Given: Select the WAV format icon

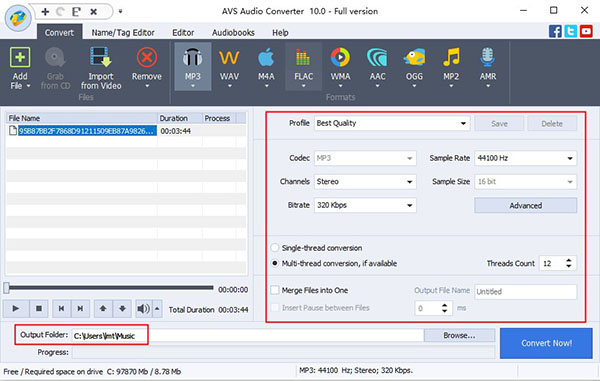Looking at the screenshot, I should [x=229, y=58].
